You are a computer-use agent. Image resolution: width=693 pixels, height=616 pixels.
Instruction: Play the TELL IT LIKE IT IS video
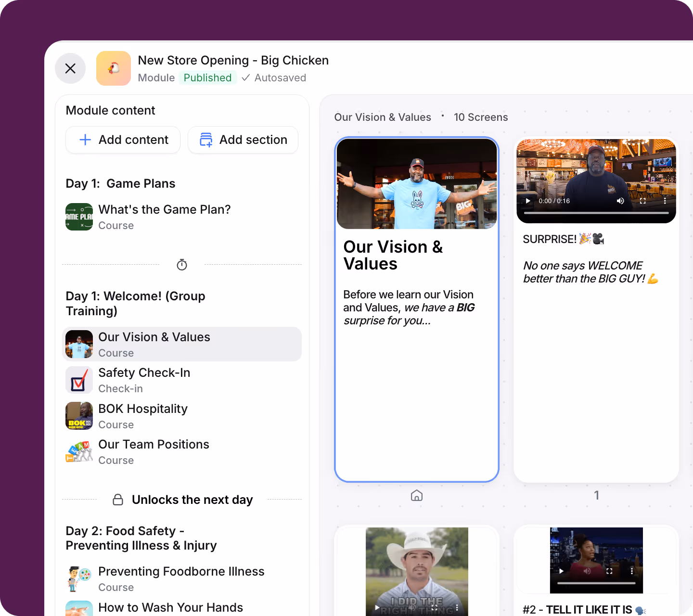coord(561,571)
